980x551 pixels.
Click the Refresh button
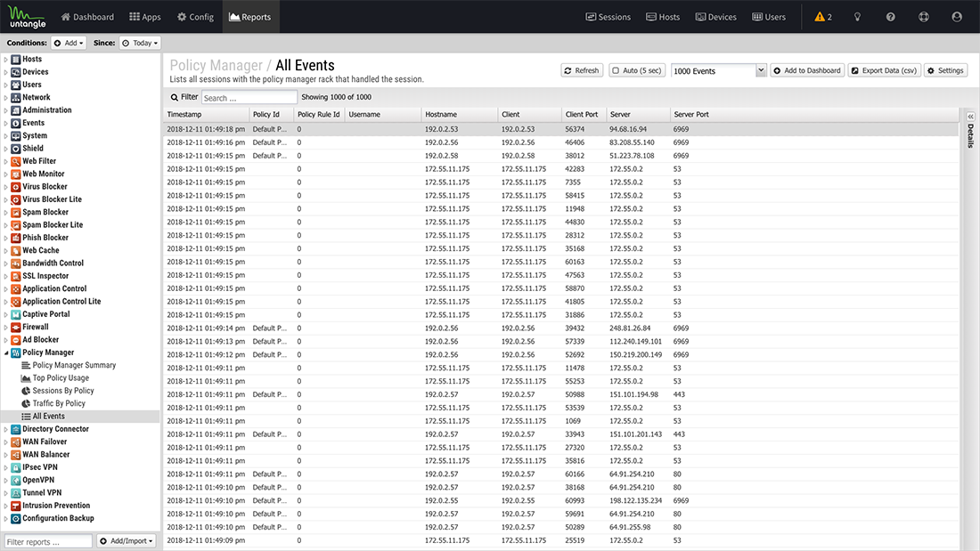582,70
